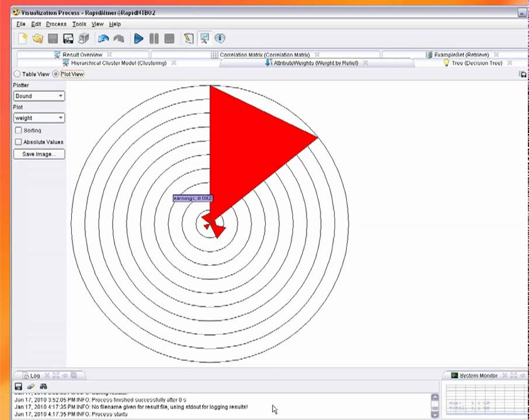The width and height of the screenshot is (529, 420).
Task: Open the View menu
Action: (98, 24)
